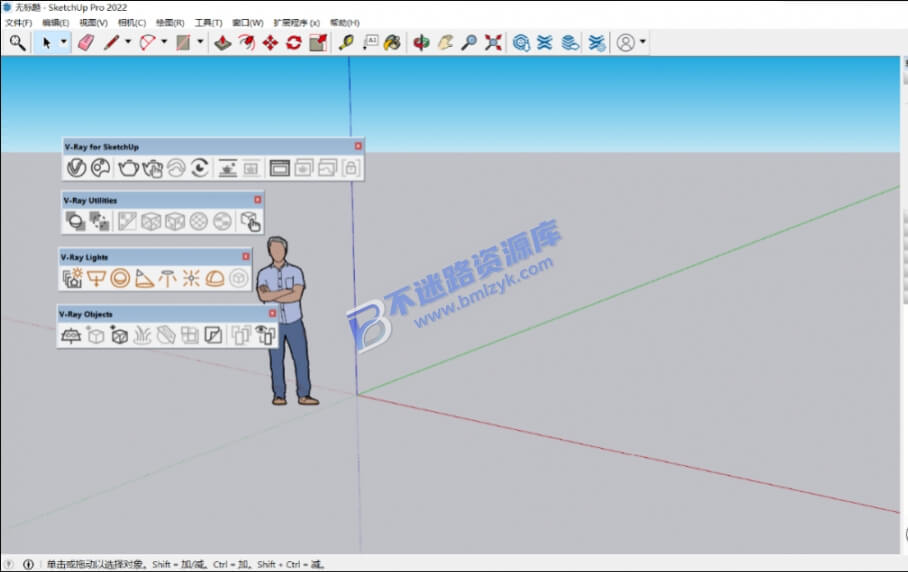Image resolution: width=908 pixels, height=572 pixels.
Task: Select the Text label tool
Action: point(370,42)
